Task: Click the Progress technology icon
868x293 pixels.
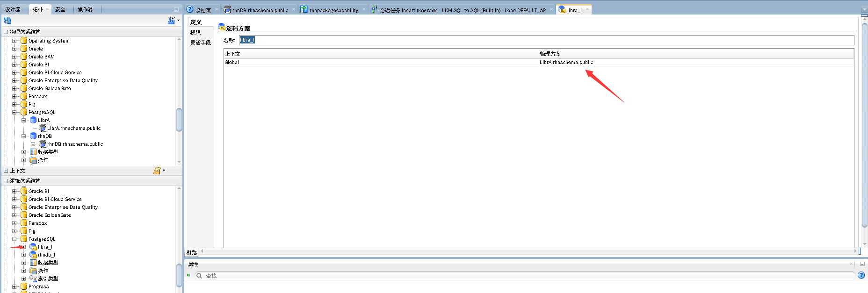Action: [24, 286]
